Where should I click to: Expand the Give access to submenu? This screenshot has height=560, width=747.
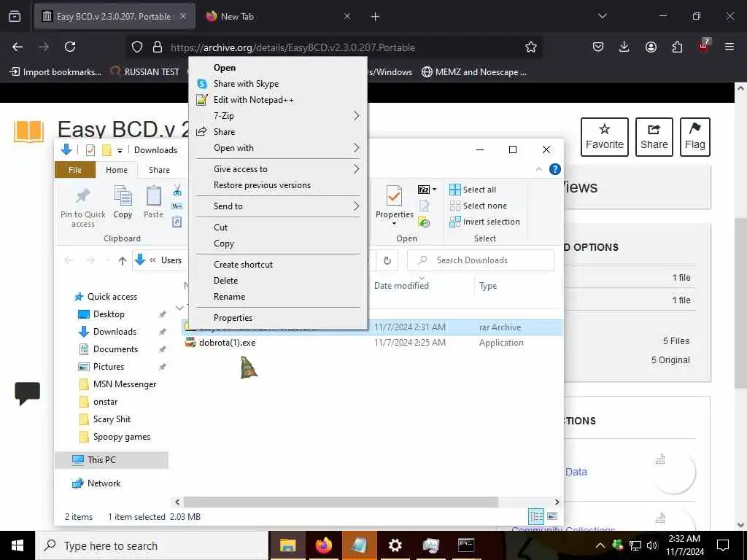click(x=356, y=169)
